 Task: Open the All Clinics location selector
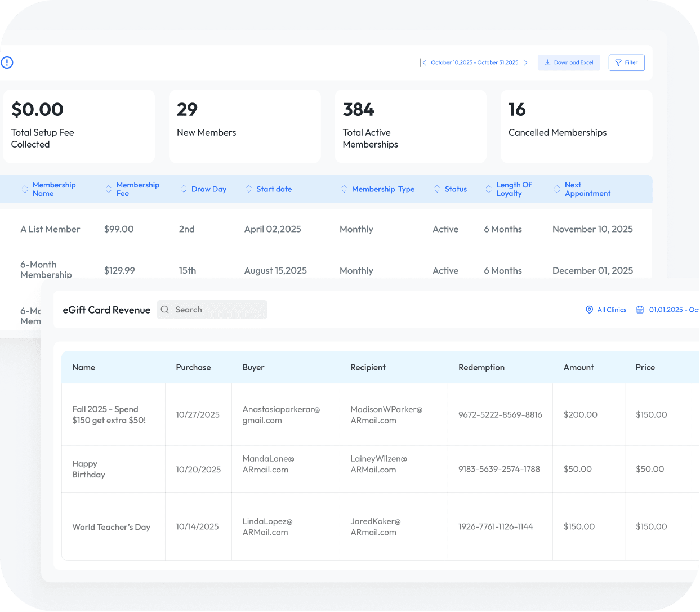click(x=606, y=310)
